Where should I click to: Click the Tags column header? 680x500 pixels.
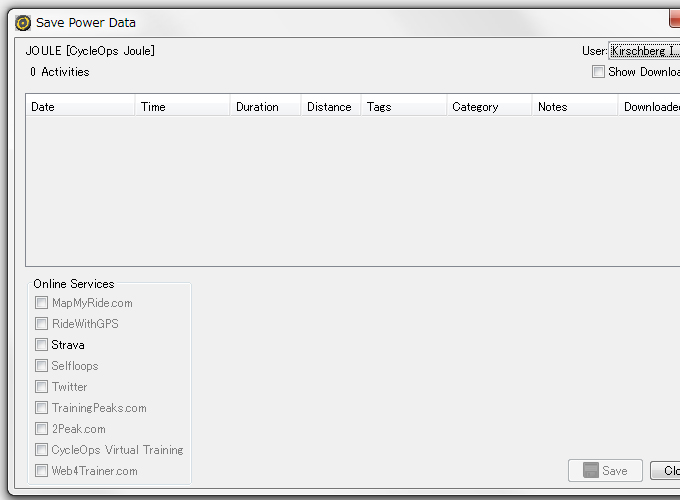pyautogui.click(x=403, y=107)
